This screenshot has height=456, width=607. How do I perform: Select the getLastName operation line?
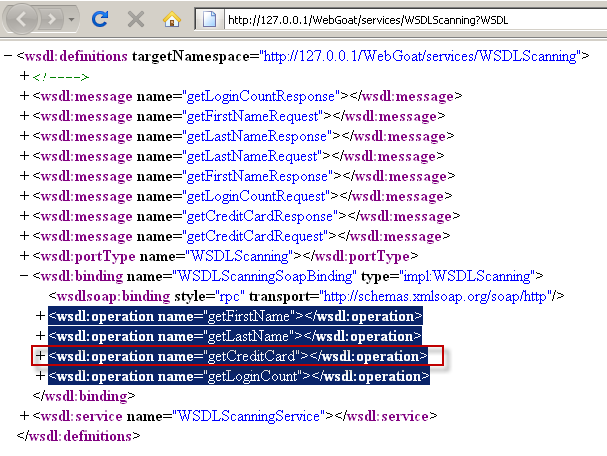pos(234,336)
